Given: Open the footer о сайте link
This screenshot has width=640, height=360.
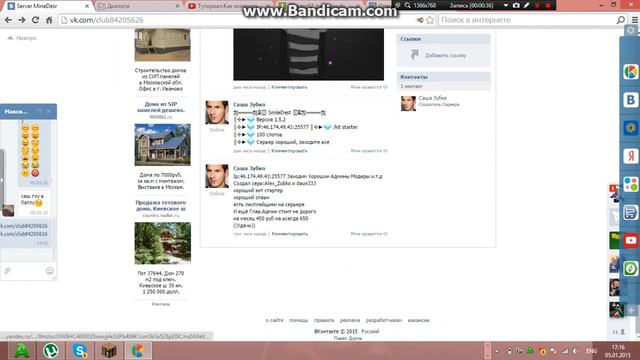Looking at the screenshot, I should 274,320.
